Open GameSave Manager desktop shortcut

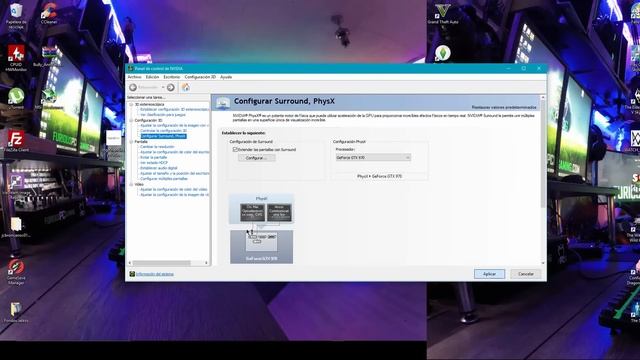pyautogui.click(x=16, y=267)
